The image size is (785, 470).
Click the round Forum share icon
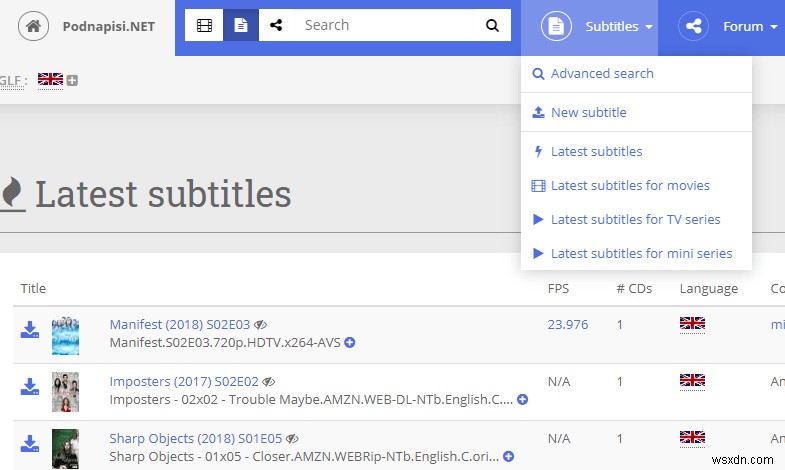point(693,26)
